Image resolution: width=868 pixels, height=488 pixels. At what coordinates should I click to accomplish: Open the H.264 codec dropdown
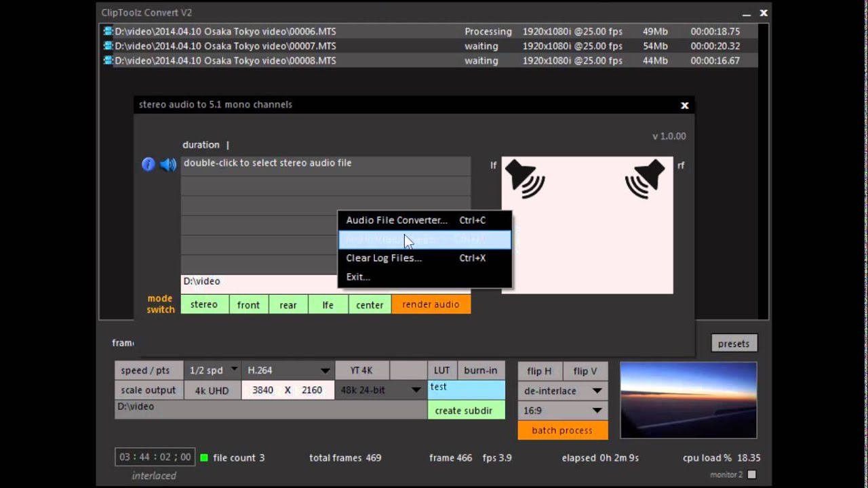click(x=288, y=370)
